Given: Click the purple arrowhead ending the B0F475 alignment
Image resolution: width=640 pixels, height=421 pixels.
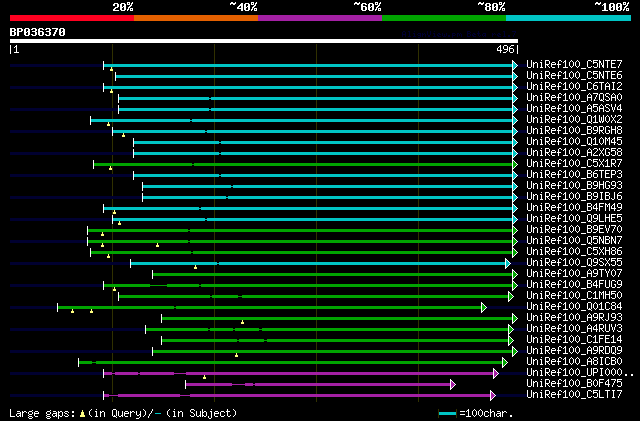Looking at the screenshot, I should tap(453, 385).
